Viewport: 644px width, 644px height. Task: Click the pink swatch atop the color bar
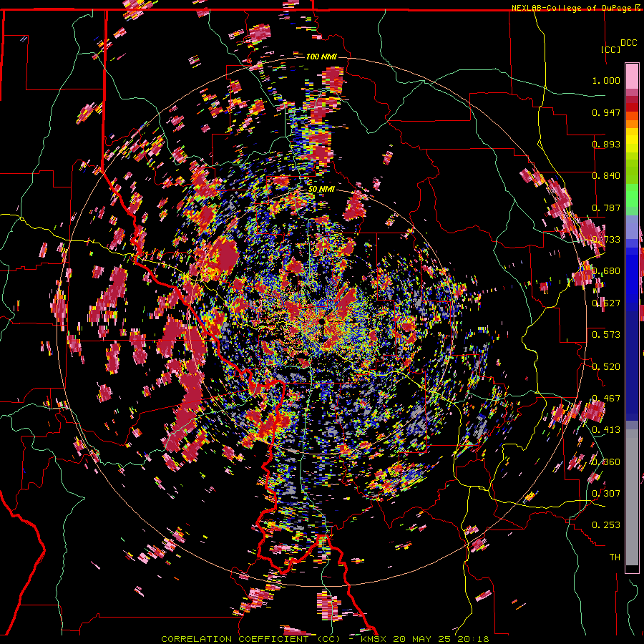point(632,76)
